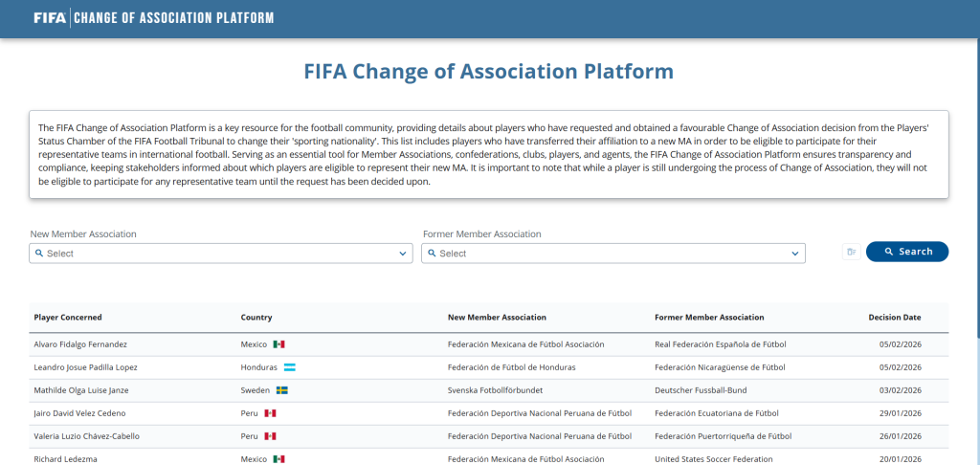
Task: Select the Mathilde Olga Luise Janze row
Action: coord(80,390)
